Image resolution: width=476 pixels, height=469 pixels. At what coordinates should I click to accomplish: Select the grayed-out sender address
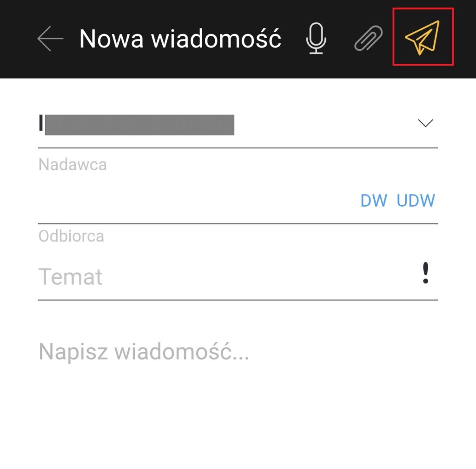(139, 125)
